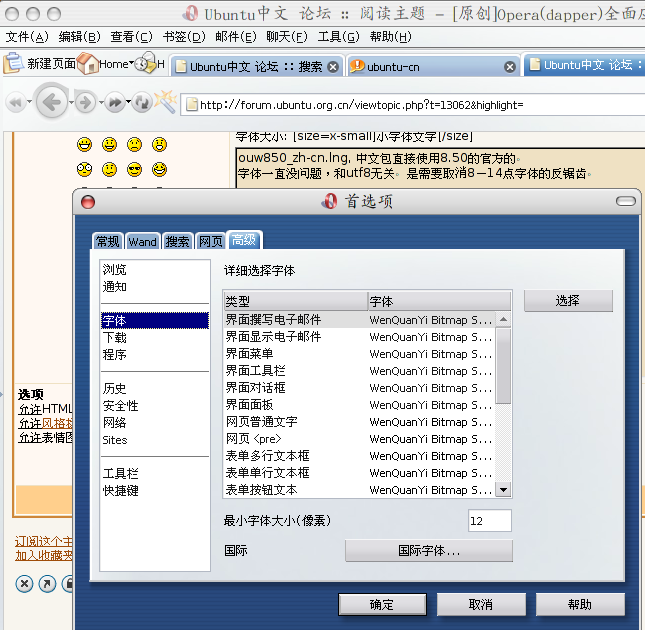
Task: Click the Forward arrow button
Action: click(86, 102)
